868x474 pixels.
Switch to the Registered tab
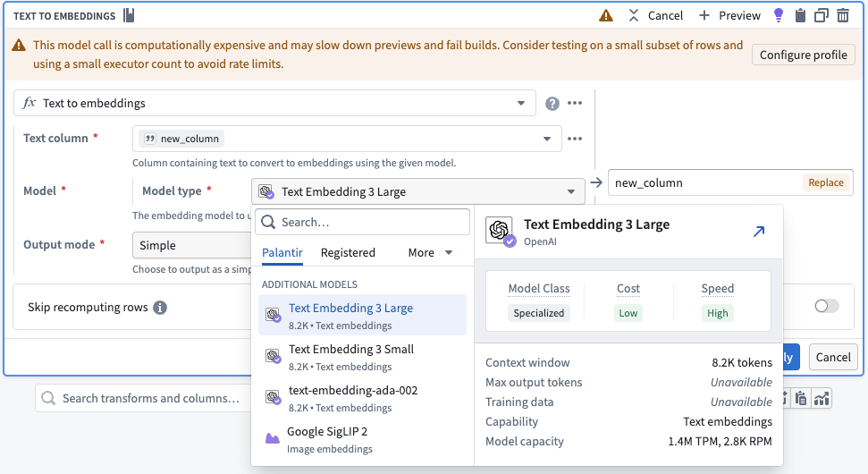(x=348, y=252)
